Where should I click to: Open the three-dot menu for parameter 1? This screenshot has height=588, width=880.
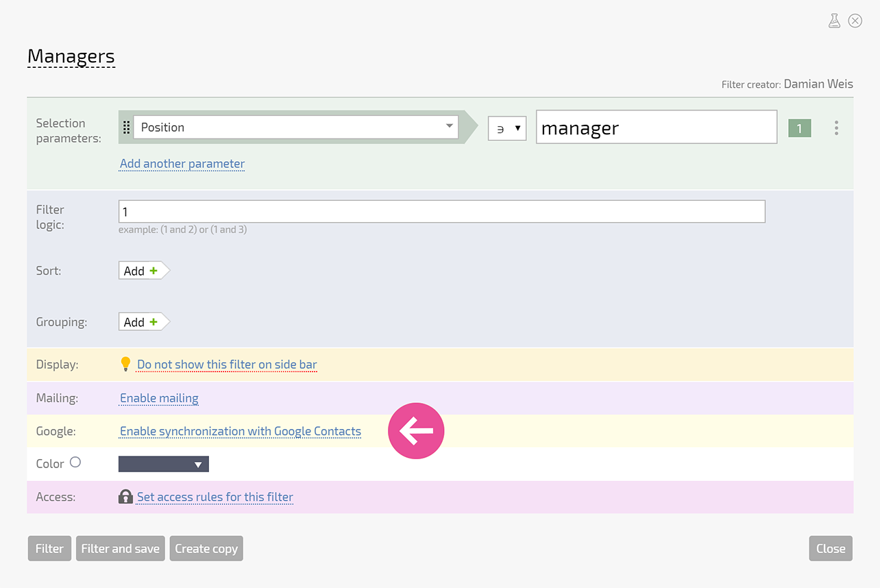point(836,127)
